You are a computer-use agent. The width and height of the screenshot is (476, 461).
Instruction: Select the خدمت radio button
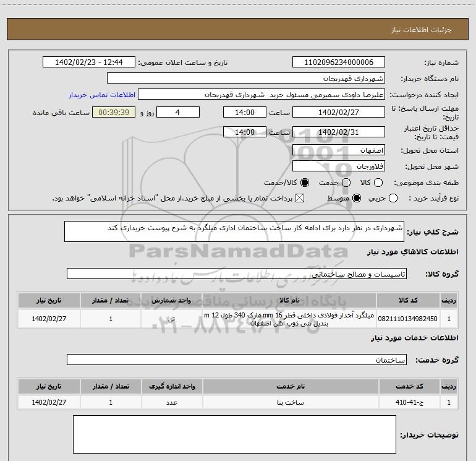pyautogui.click(x=346, y=183)
